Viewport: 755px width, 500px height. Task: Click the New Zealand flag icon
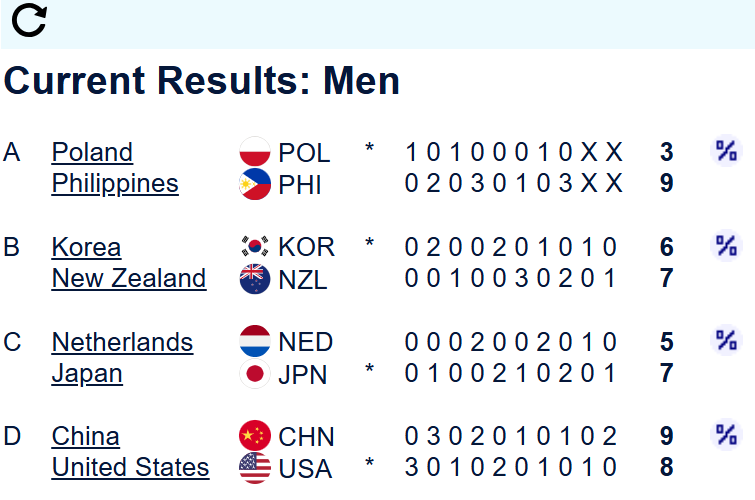coord(255,279)
